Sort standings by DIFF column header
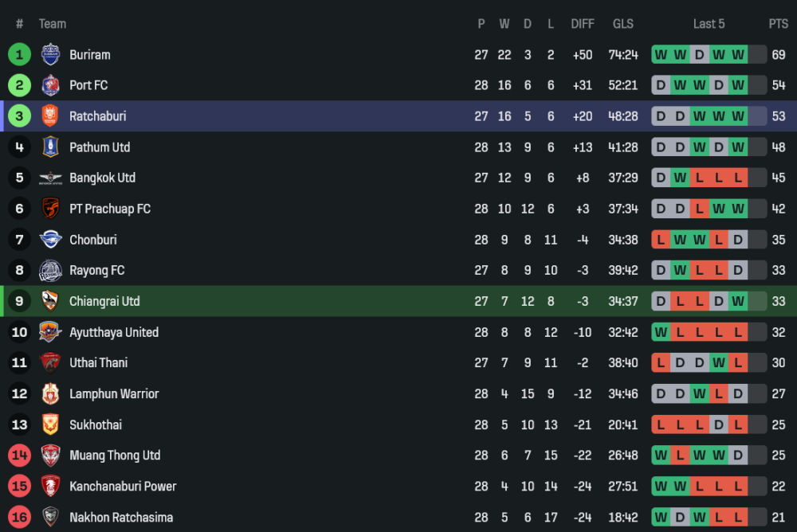This screenshot has width=797, height=532. point(583,24)
